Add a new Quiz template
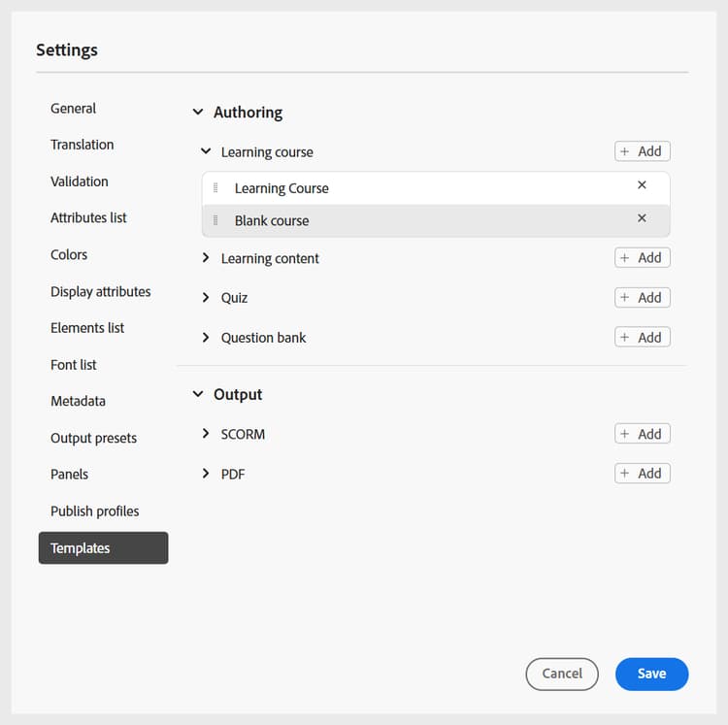728x725 pixels. (642, 298)
